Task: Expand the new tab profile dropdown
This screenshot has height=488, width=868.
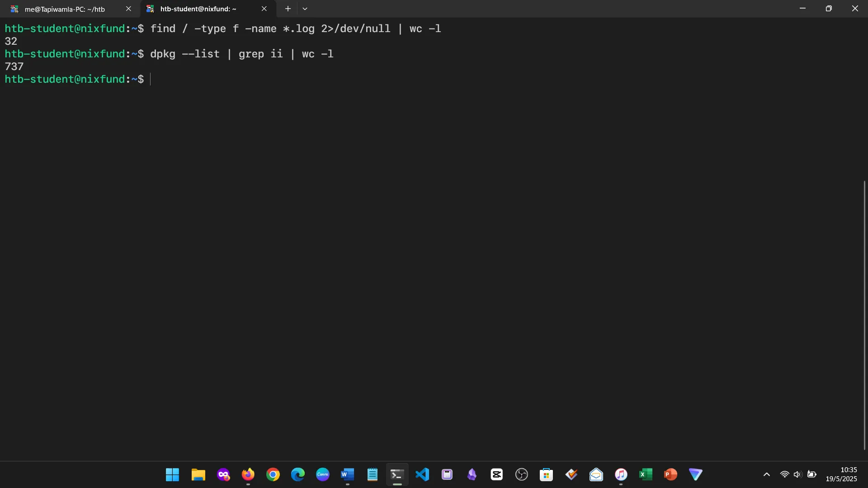Action: pyautogui.click(x=305, y=9)
